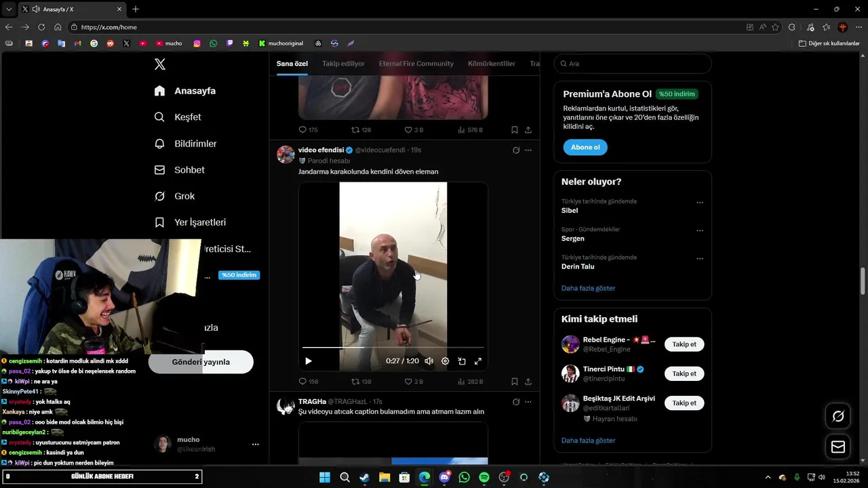The width and height of the screenshot is (868, 488).
Task: Repost video efendisi post, 138
Action: 361,382
